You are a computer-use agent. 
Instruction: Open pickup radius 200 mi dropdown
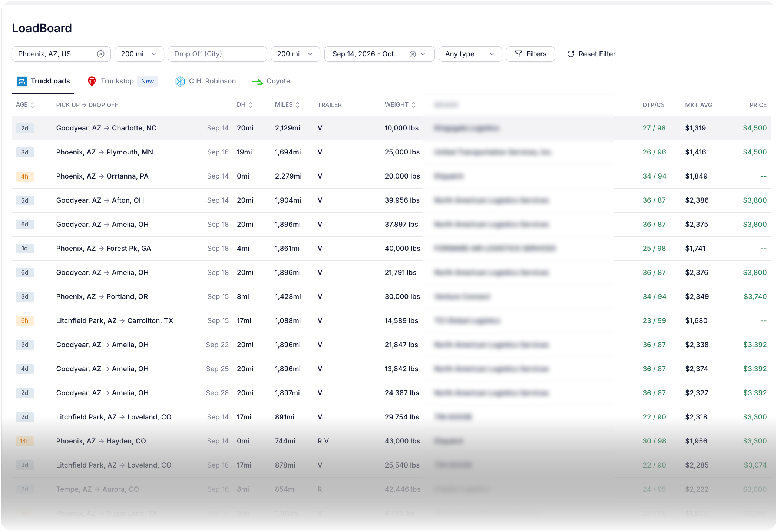(x=139, y=54)
